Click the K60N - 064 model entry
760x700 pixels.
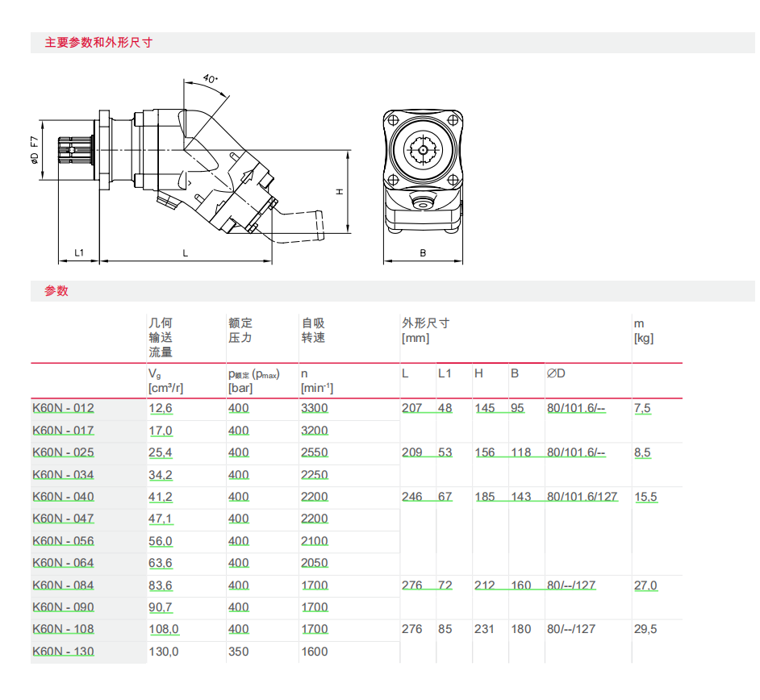[63, 563]
